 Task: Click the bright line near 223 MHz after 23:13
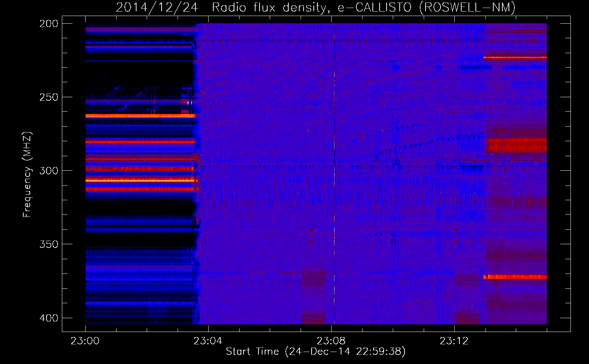pyautogui.click(x=515, y=58)
